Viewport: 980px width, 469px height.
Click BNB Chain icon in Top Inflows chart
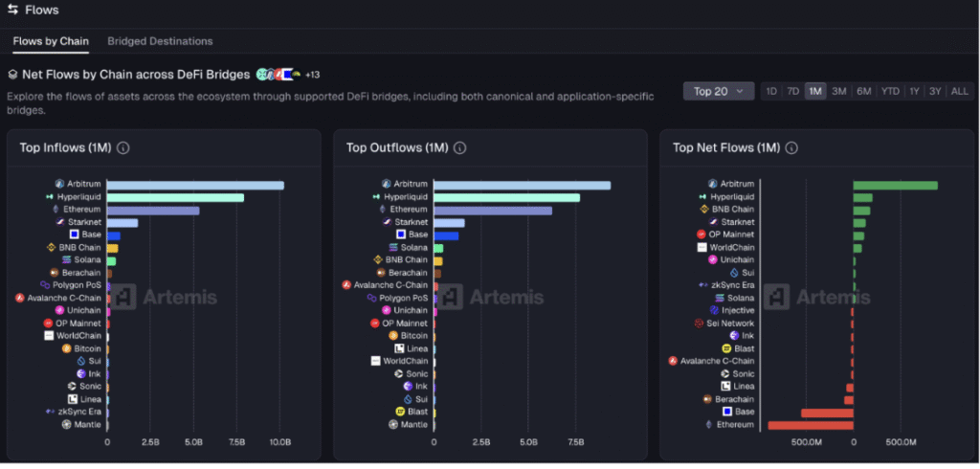coord(52,247)
